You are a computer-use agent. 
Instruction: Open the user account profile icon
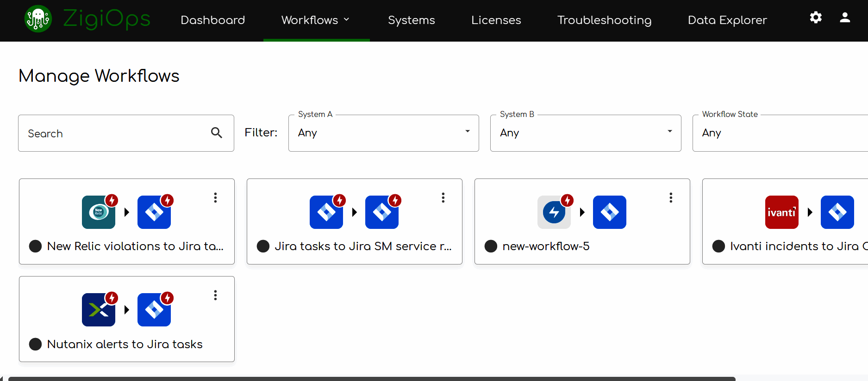click(x=845, y=18)
